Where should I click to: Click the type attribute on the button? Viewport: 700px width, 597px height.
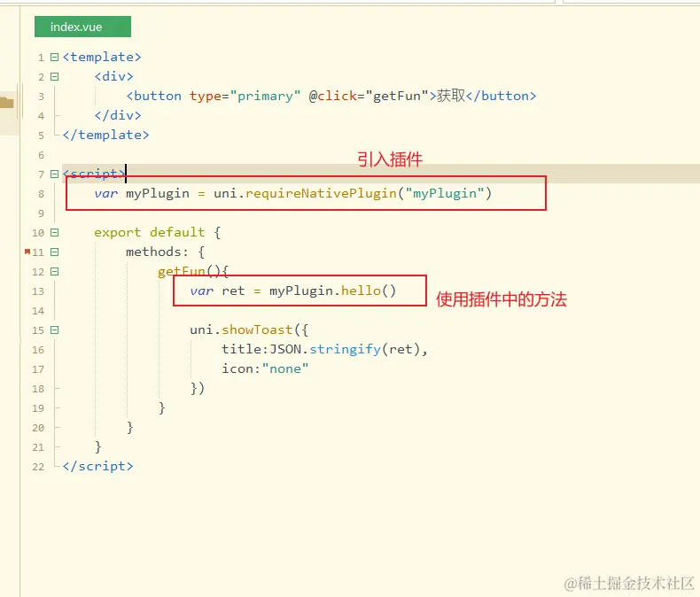206,96
